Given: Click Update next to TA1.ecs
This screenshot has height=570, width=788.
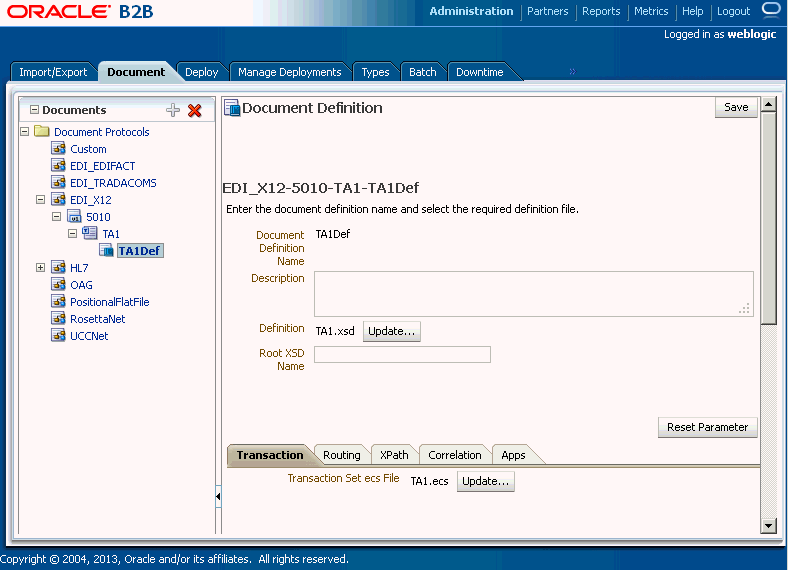Looking at the screenshot, I should (485, 481).
